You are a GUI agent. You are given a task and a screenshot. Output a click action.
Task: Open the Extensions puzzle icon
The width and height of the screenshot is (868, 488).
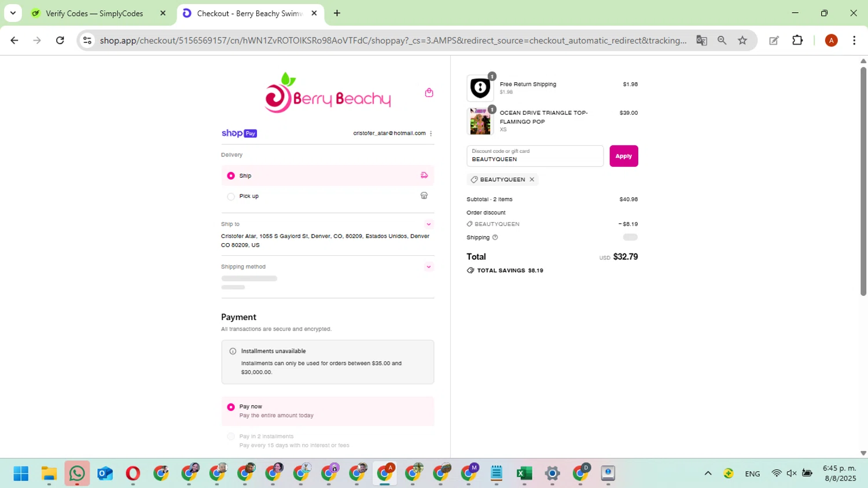coord(797,41)
